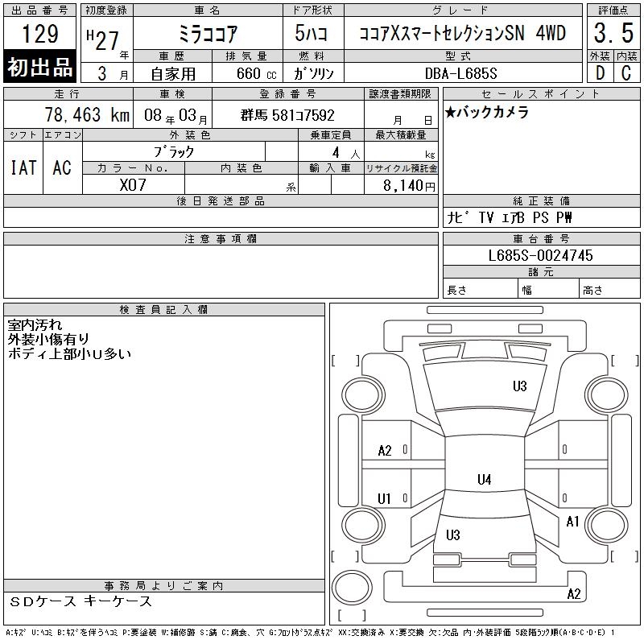Select grade ココアXスマートセレクションSN 4WD
The image size is (644, 644).
tap(463, 33)
